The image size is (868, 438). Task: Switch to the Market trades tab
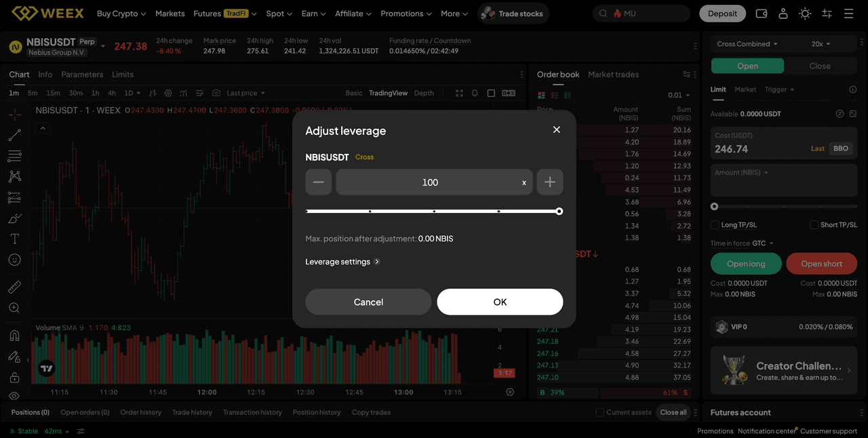click(x=613, y=75)
